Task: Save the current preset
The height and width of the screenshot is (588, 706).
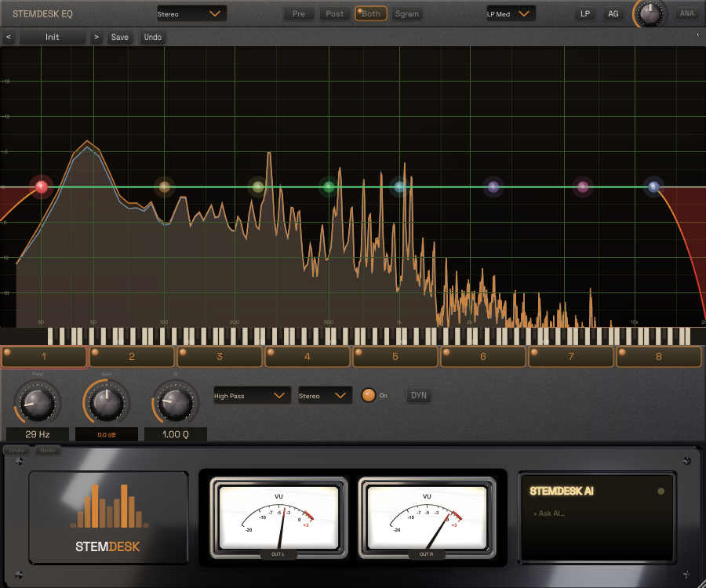Action: tap(120, 38)
